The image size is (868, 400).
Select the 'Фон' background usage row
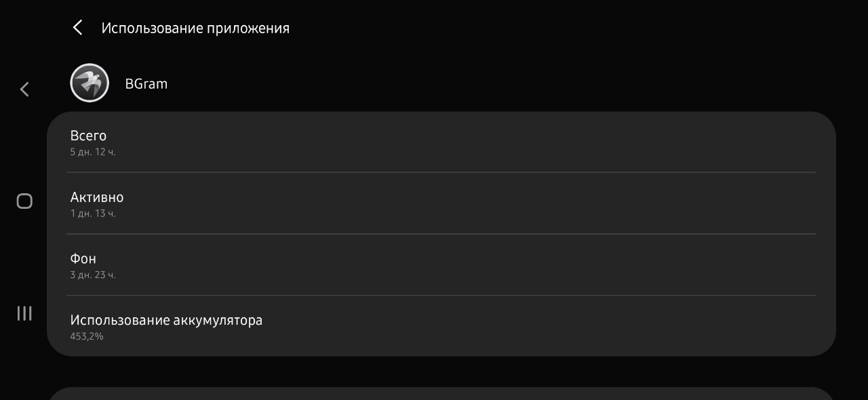(x=441, y=264)
